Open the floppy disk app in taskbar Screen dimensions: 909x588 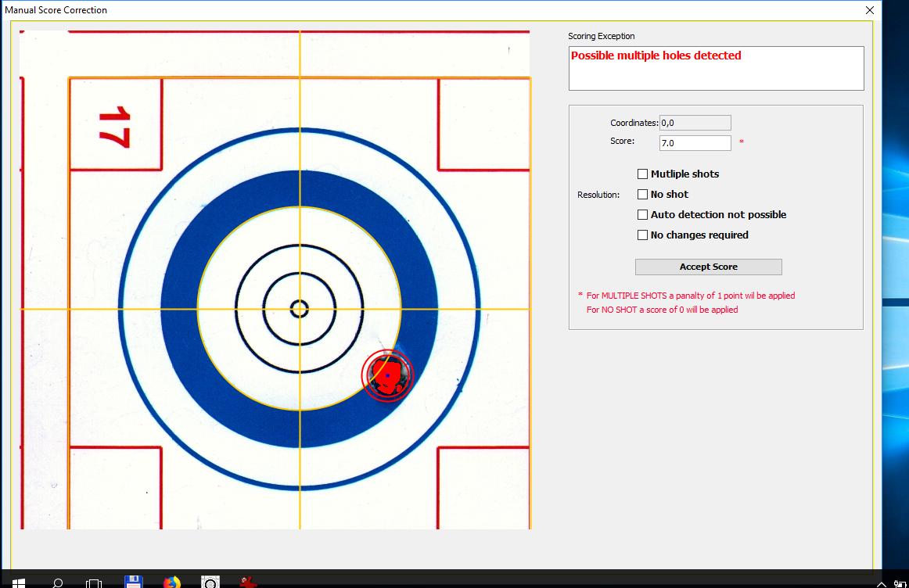134,582
